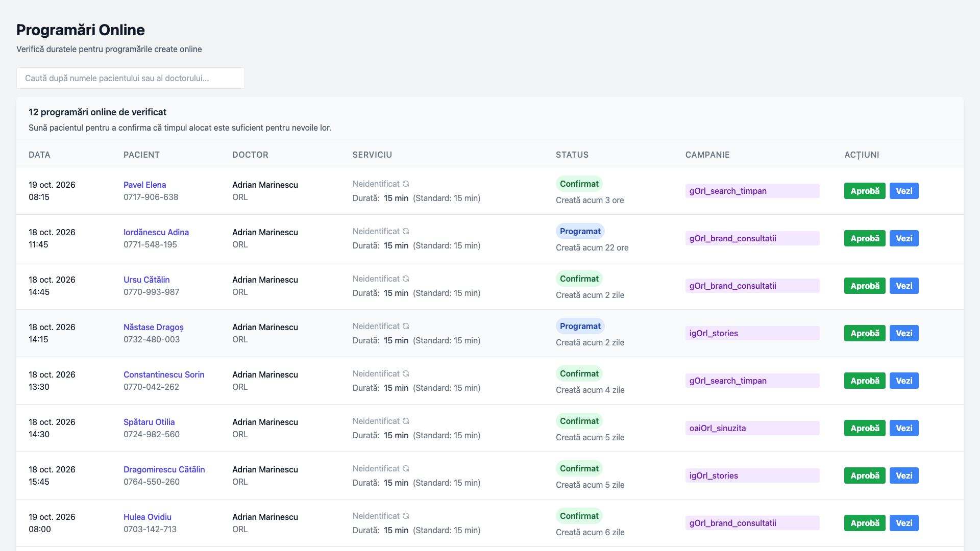Click refresh icon in Iordănescu Adina's service cell
This screenshot has height=551, width=980.
click(406, 231)
